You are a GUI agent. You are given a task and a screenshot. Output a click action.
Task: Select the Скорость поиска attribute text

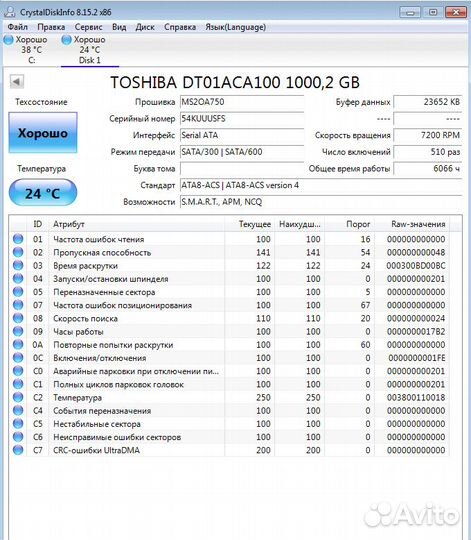pyautogui.click(x=85, y=319)
